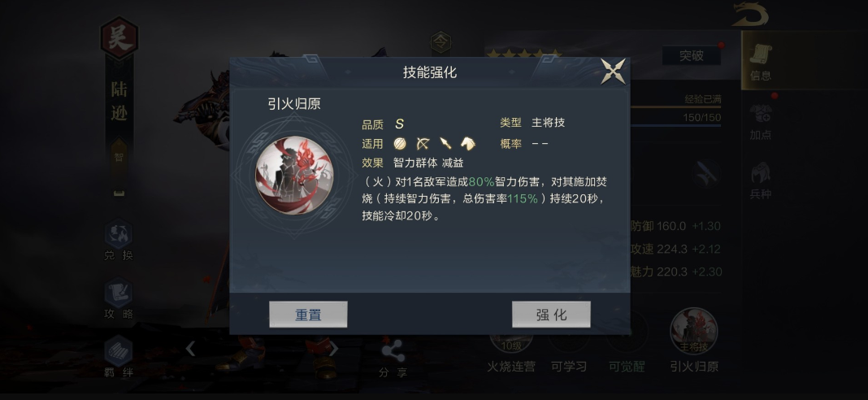Viewport: 868px width, 400px height.
Task: Select the 引火归原 skill portrait in the dialog
Action: (x=294, y=175)
